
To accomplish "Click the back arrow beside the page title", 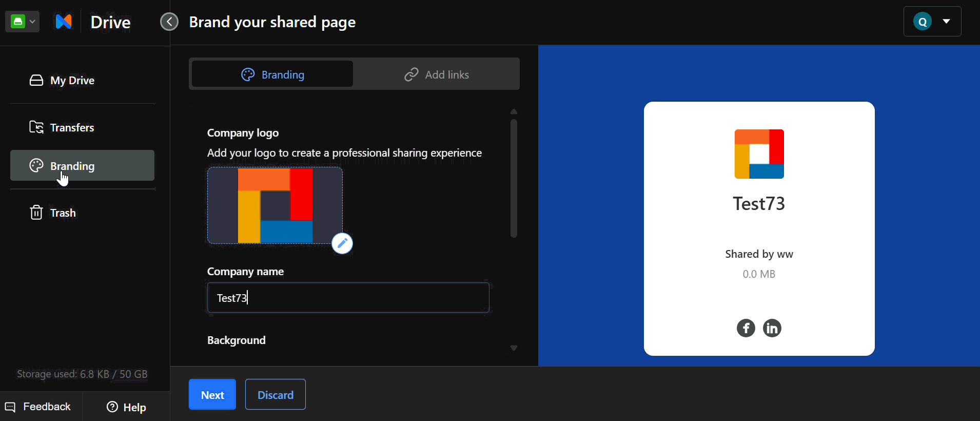I will [169, 22].
